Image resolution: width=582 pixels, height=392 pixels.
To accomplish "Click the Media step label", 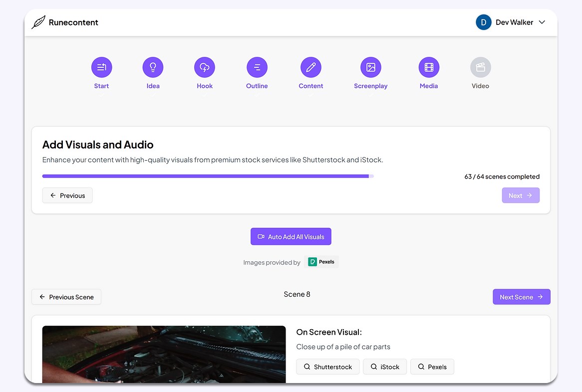I will click(x=429, y=86).
